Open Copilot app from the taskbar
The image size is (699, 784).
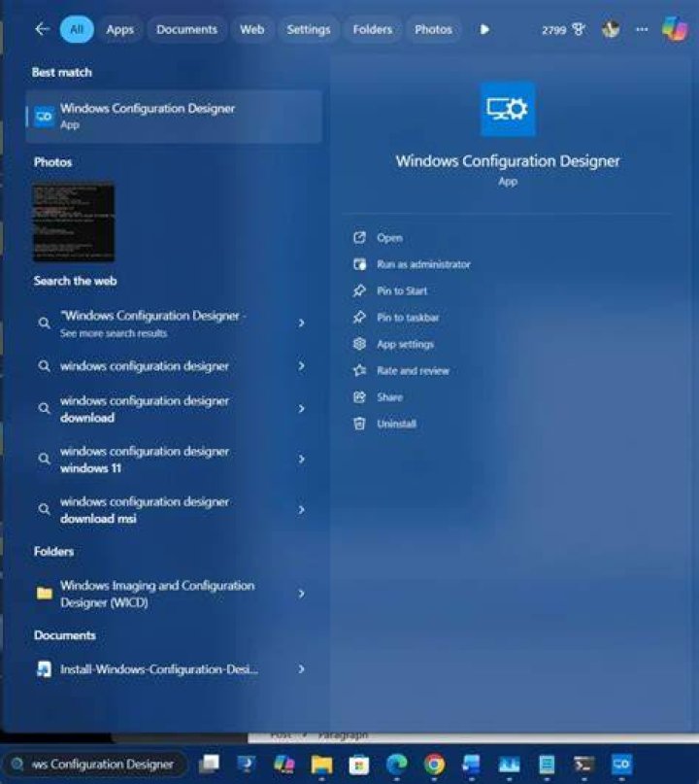(x=284, y=764)
